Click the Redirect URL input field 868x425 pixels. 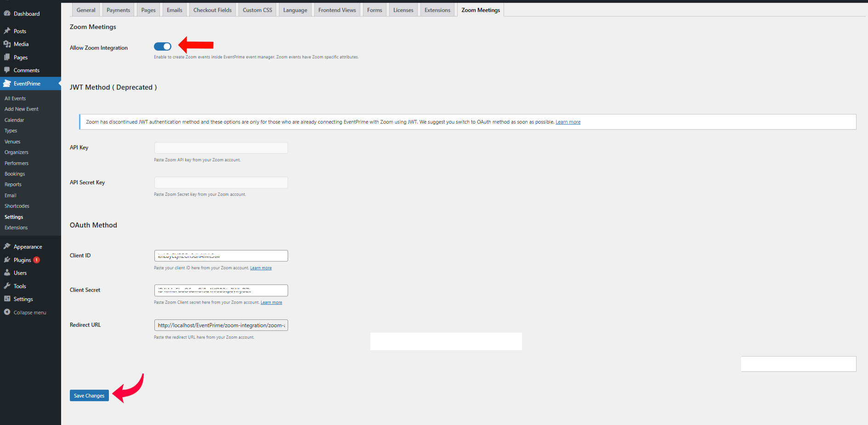tap(221, 325)
